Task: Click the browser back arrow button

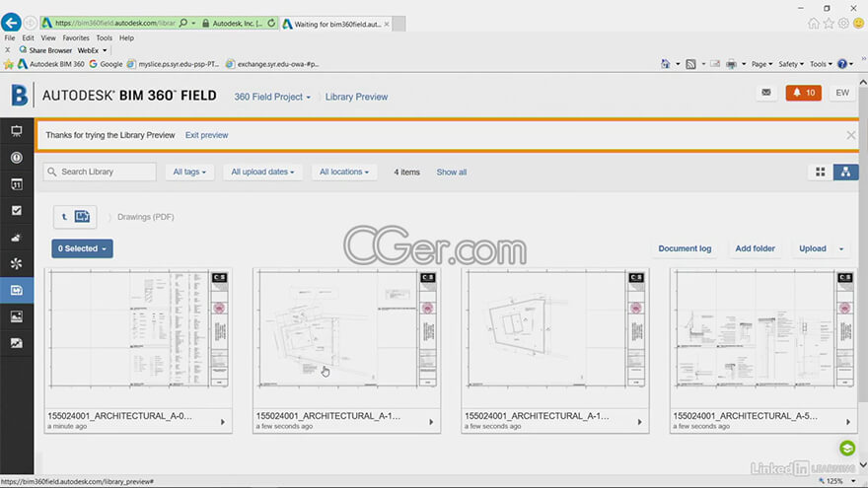Action: 11,23
